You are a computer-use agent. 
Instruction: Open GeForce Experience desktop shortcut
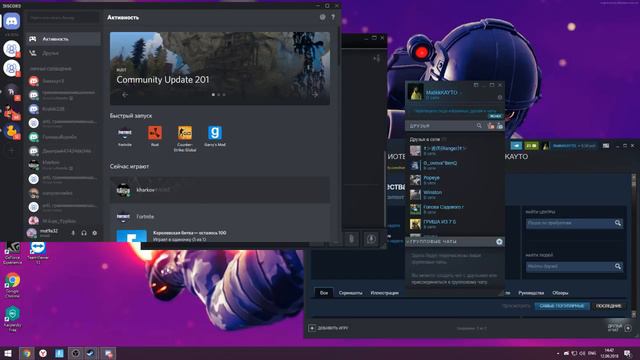coord(12,253)
